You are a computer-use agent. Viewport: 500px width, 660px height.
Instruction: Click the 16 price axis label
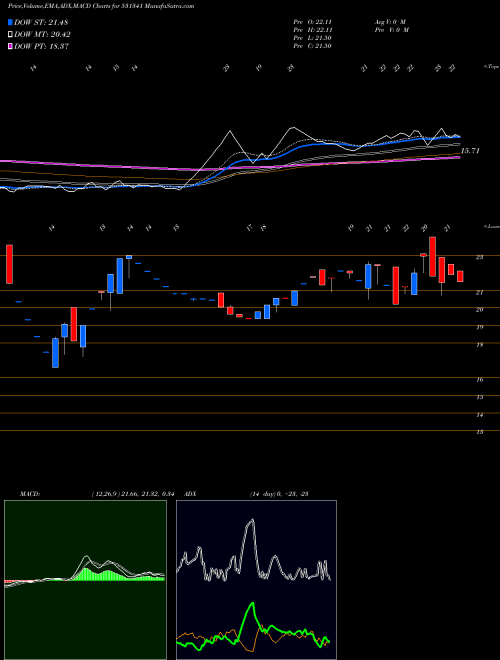[479, 380]
